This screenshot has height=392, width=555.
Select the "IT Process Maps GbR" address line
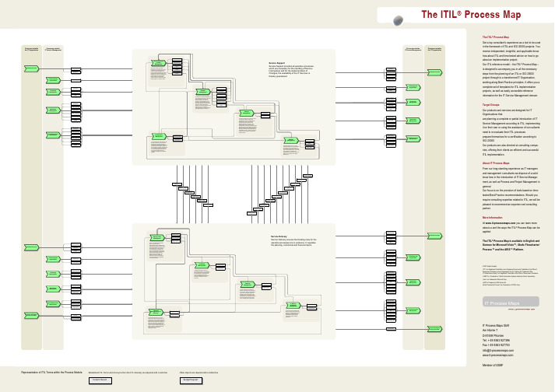point(496,325)
